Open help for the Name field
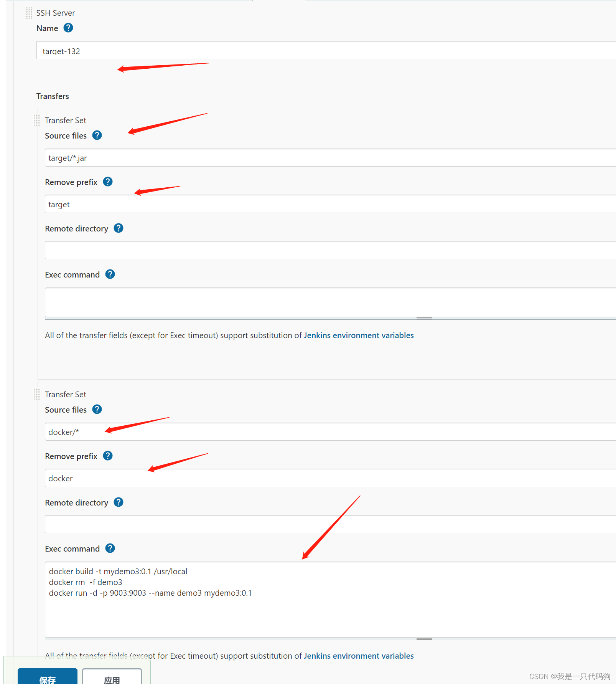 68,28
